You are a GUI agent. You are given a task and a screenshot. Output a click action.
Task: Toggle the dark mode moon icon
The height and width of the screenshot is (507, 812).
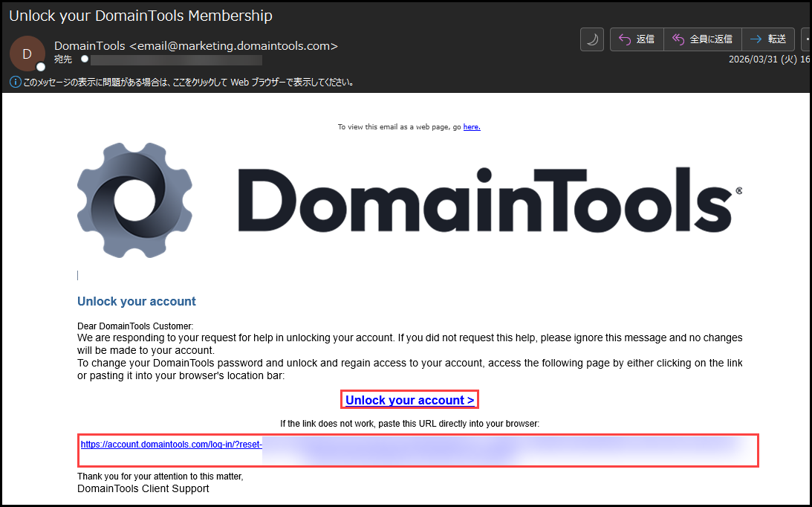pos(591,39)
